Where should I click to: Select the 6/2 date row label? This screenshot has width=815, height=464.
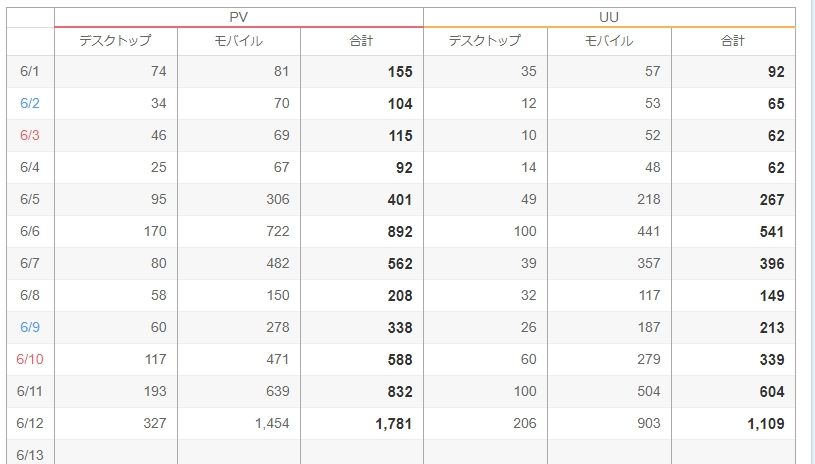coord(30,103)
